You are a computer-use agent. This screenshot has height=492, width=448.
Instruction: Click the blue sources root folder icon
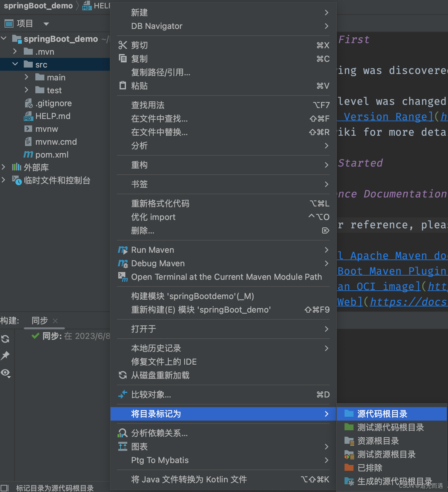coord(349,413)
